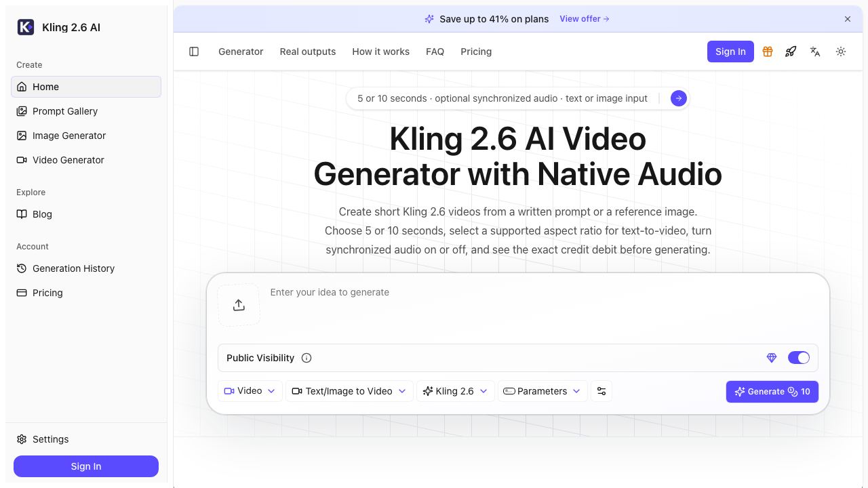868x488 pixels.
Task: Open the Video type dropdown
Action: click(x=250, y=391)
